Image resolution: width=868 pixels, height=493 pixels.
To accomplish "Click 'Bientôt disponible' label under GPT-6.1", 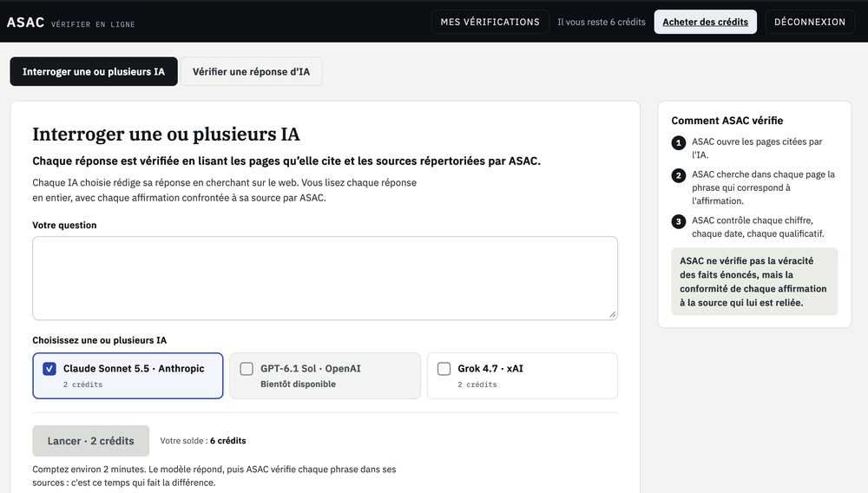I will [x=299, y=384].
